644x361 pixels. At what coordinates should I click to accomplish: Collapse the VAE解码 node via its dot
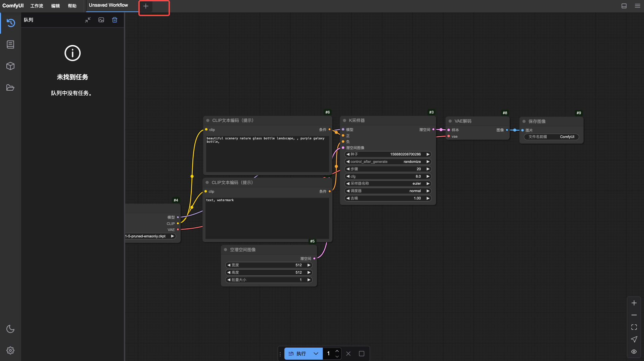pyautogui.click(x=450, y=121)
